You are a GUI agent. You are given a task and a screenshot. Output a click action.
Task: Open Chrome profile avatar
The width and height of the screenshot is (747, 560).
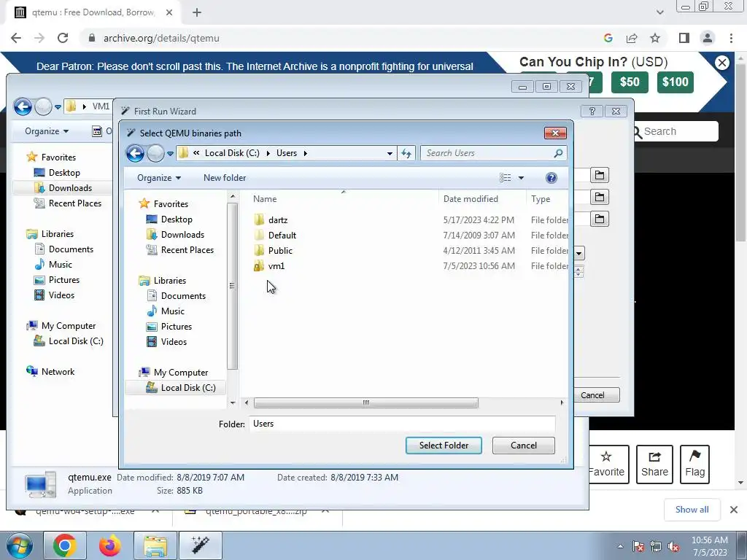[708, 38]
